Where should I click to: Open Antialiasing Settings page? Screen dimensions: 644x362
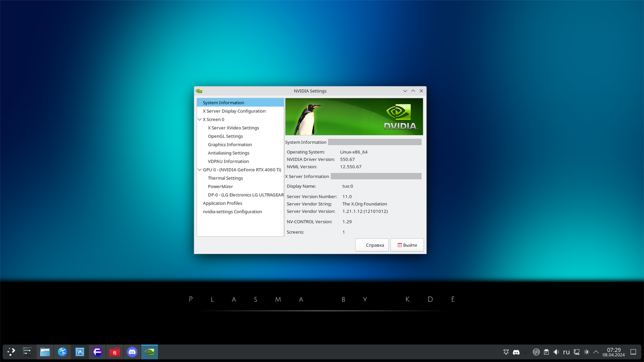tap(228, 153)
